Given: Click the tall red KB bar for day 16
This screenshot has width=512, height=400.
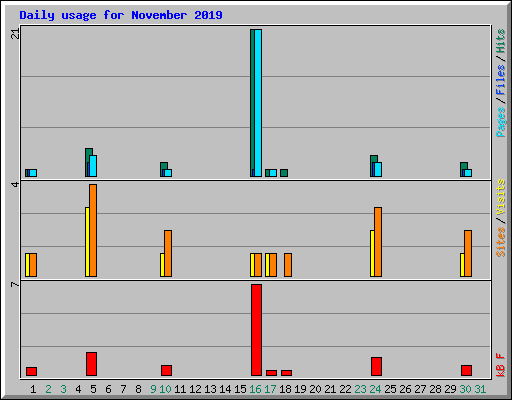Looking at the screenshot, I should 256,330.
